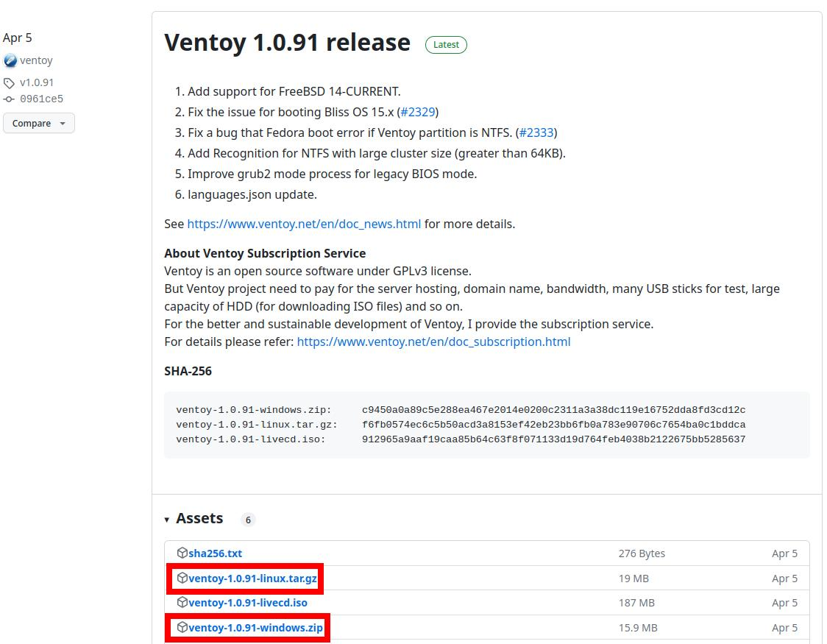Click the ventoy author avatar icon
827x644 pixels.
pyautogui.click(x=10, y=61)
